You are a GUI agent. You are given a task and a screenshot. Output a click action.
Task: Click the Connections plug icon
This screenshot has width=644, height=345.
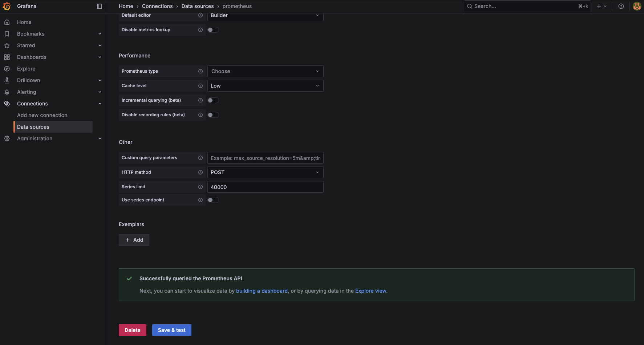point(7,104)
